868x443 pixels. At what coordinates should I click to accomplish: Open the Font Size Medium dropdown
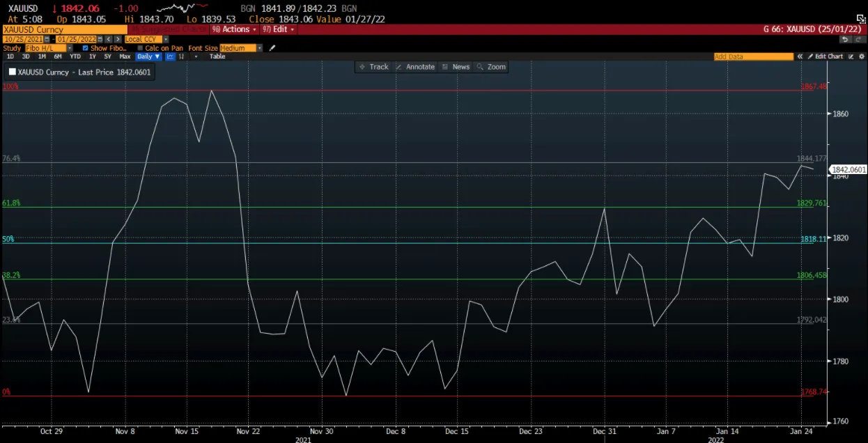pyautogui.click(x=239, y=47)
